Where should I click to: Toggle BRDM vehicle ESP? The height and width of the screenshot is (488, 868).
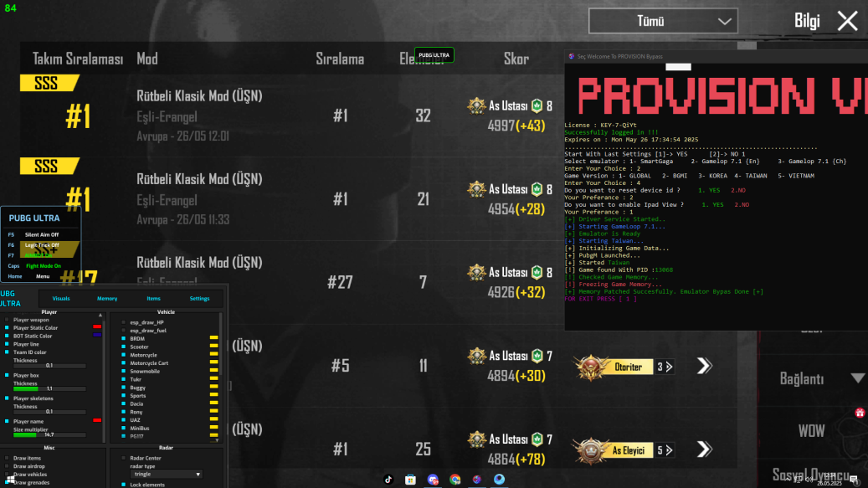[123, 339]
